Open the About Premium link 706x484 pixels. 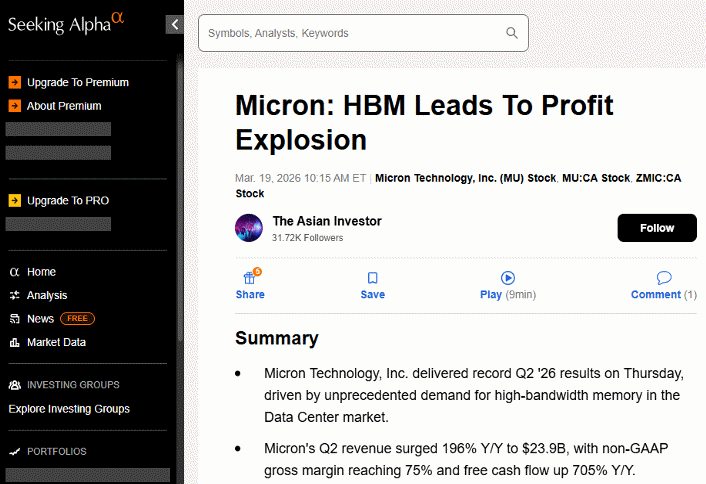[64, 106]
